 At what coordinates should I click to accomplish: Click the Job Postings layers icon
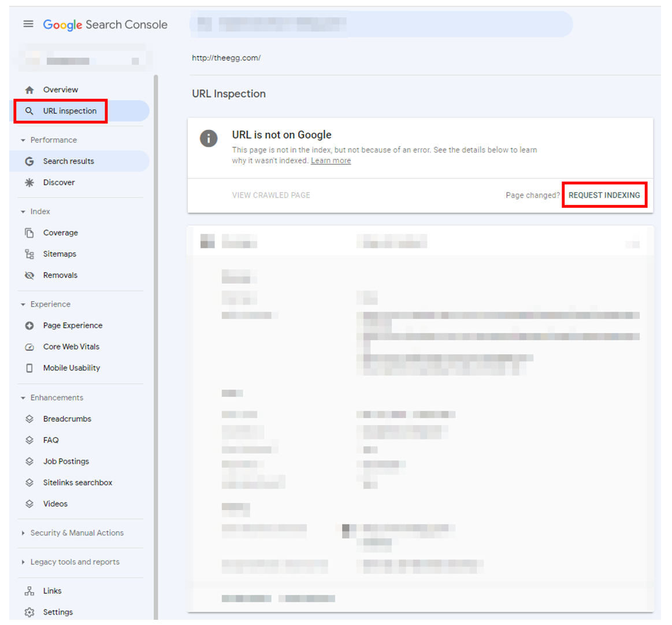pyautogui.click(x=29, y=462)
